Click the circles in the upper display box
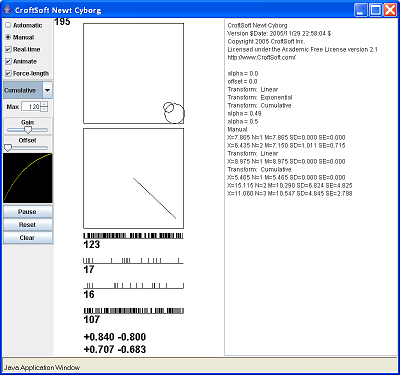Screen dimensions: 400x375 click(174, 113)
